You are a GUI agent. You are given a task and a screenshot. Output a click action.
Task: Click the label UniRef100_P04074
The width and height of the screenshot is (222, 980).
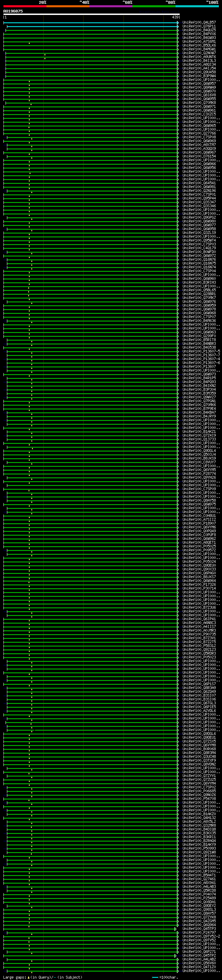(x=199, y=894)
